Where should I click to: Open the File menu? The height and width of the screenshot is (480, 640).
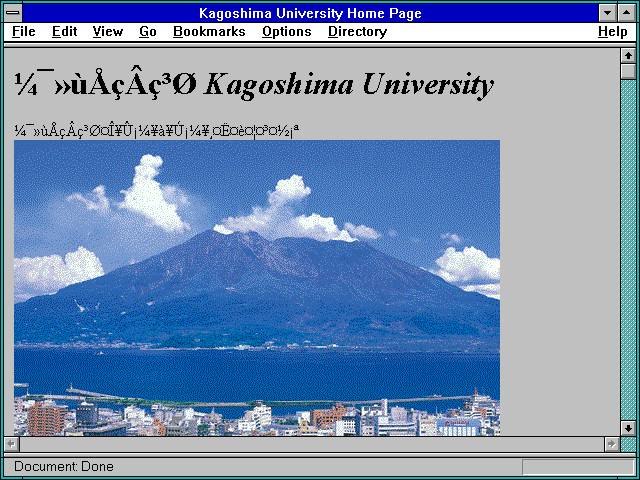(x=24, y=32)
